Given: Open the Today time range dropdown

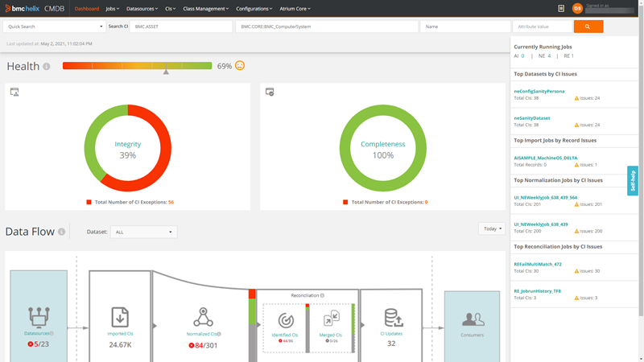Looking at the screenshot, I should pyautogui.click(x=492, y=228).
